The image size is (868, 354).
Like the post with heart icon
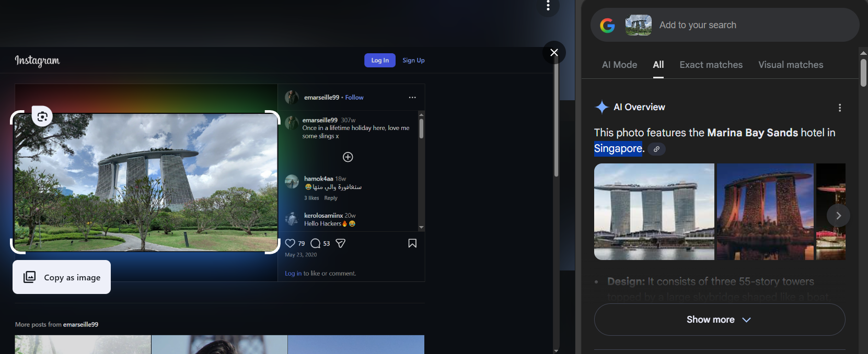290,243
